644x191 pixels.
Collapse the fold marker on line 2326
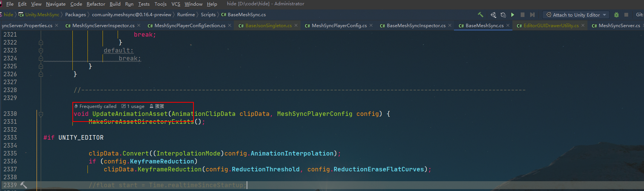[x=41, y=74]
